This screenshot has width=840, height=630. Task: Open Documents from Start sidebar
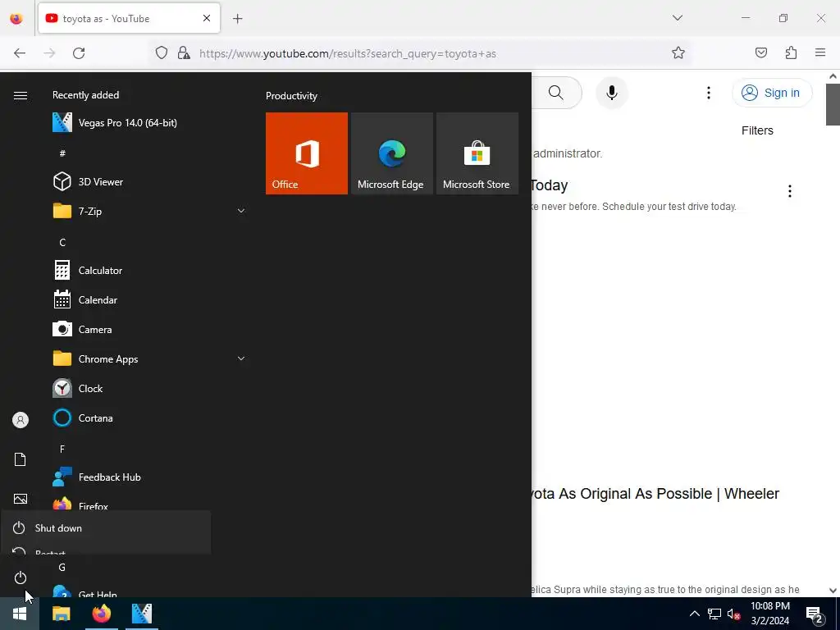point(21,459)
